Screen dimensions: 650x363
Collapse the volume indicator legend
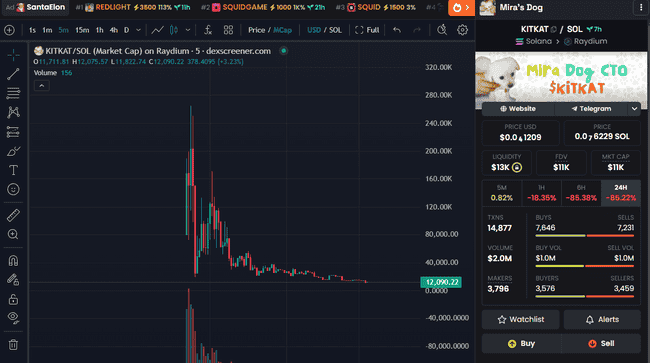coord(41,86)
